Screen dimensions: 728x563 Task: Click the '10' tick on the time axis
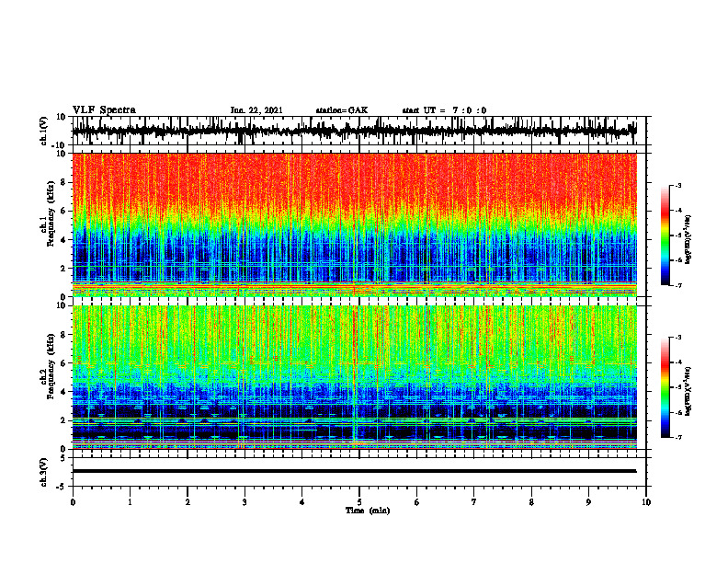[x=646, y=502]
